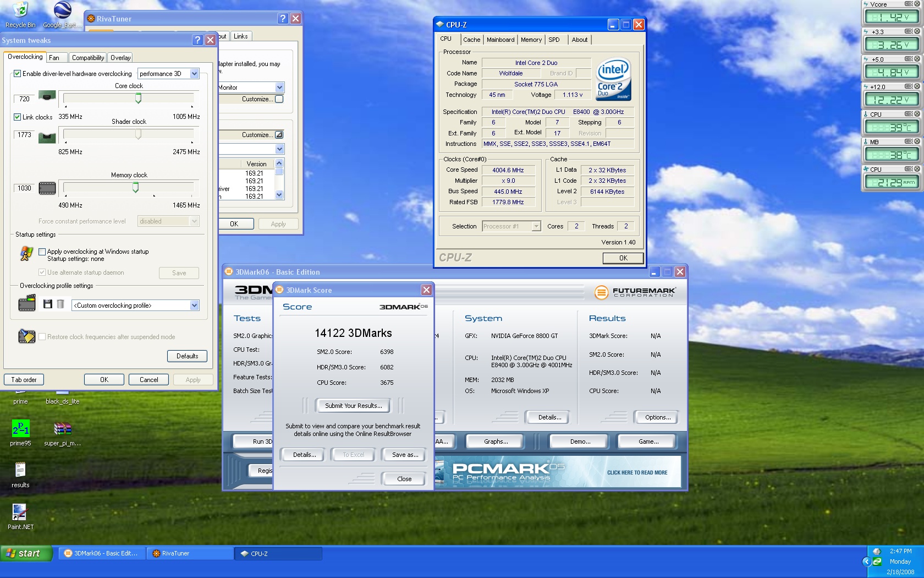
Task: Open the super_pi_mod archive icon
Action: coord(62,429)
